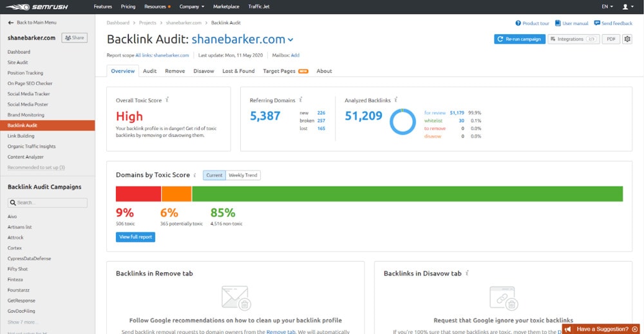This screenshot has height=334, width=644.
Task: Expand the Company menu
Action: [191, 6]
